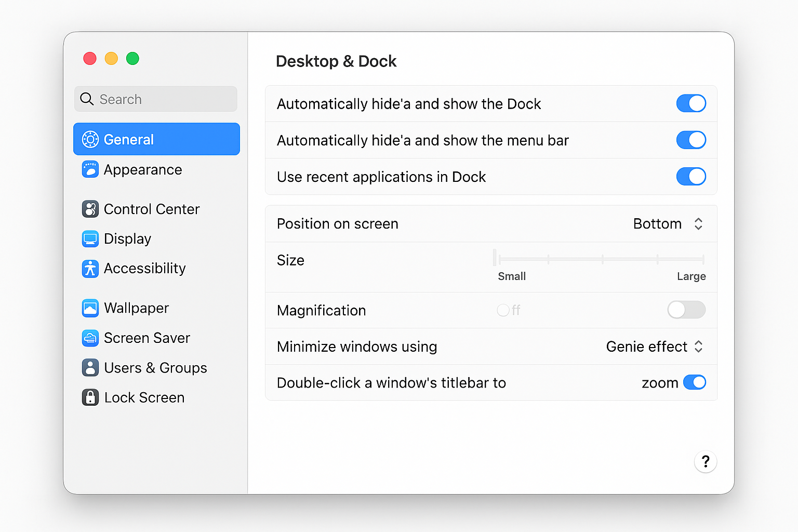Click the 'Magnification' label text
The height and width of the screenshot is (532, 798).
pyautogui.click(x=322, y=311)
